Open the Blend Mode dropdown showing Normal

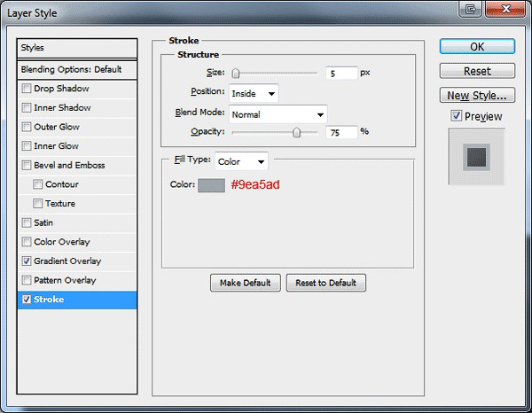[278, 114]
